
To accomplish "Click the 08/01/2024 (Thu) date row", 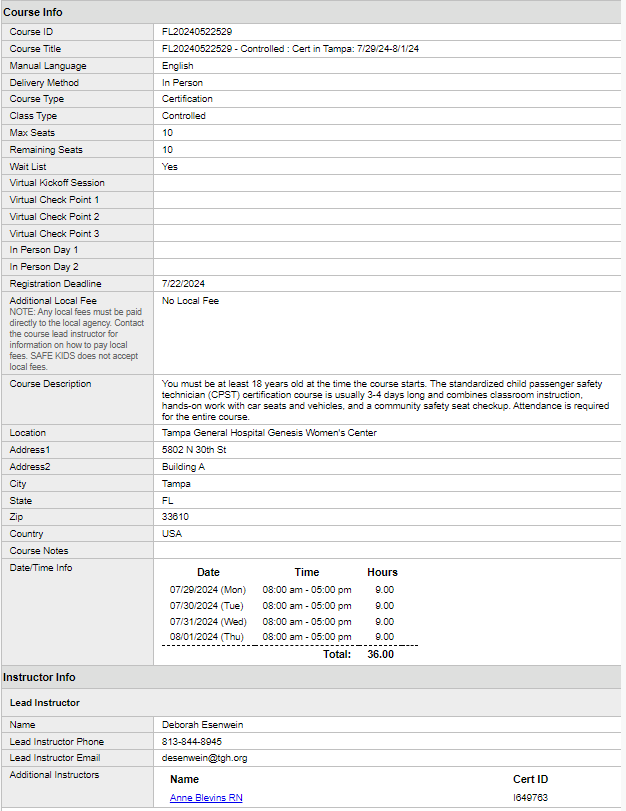I will 282,637.
